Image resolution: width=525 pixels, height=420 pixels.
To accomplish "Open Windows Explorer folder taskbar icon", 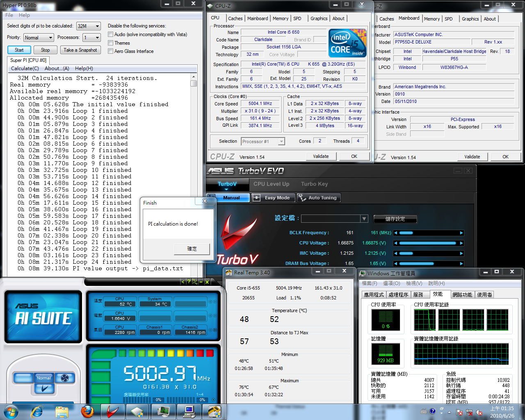I will click(62, 411).
